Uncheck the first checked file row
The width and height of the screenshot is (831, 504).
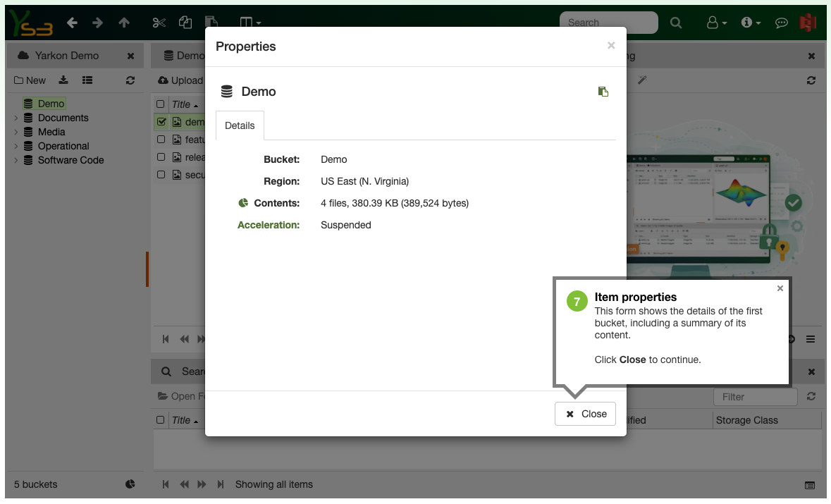tap(161, 122)
